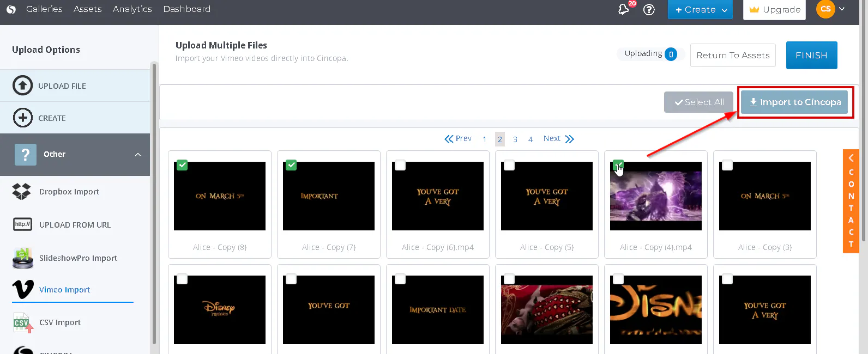Click the Other question mark icon
This screenshot has width=868, height=354.
pyautogui.click(x=26, y=155)
